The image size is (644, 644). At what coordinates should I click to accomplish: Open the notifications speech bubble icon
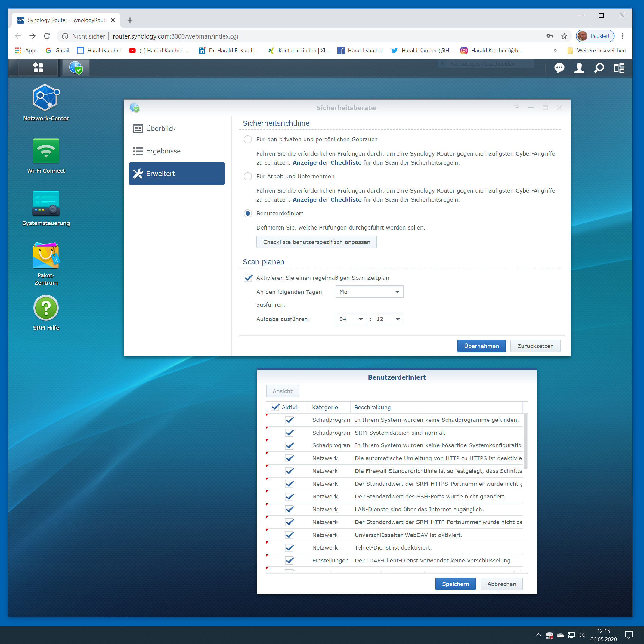point(559,68)
